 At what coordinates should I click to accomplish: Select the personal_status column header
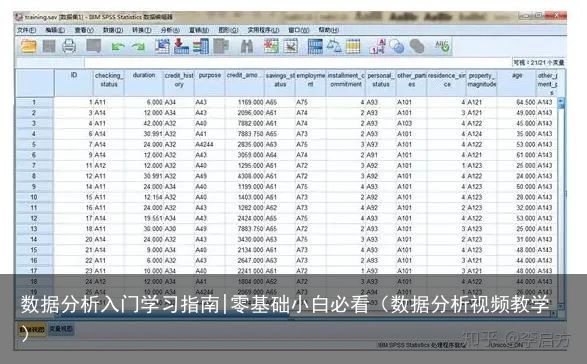[381, 83]
